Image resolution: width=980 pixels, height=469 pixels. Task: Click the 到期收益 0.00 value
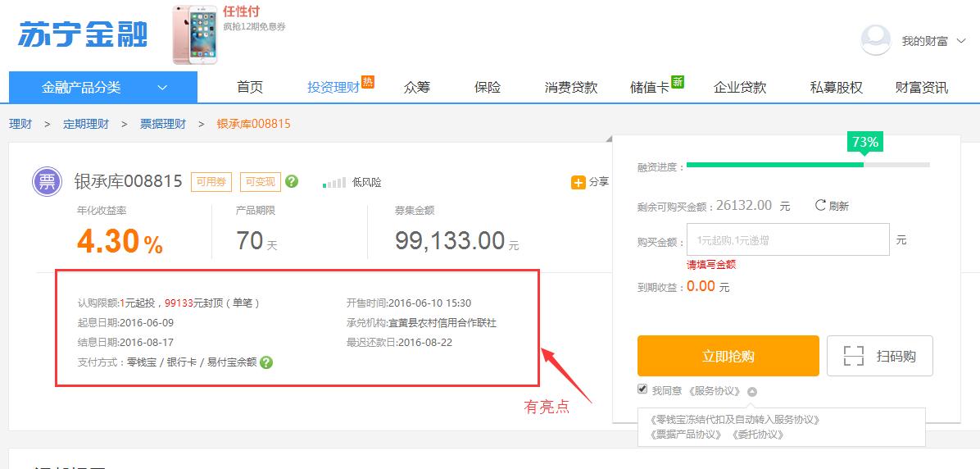pos(701,287)
